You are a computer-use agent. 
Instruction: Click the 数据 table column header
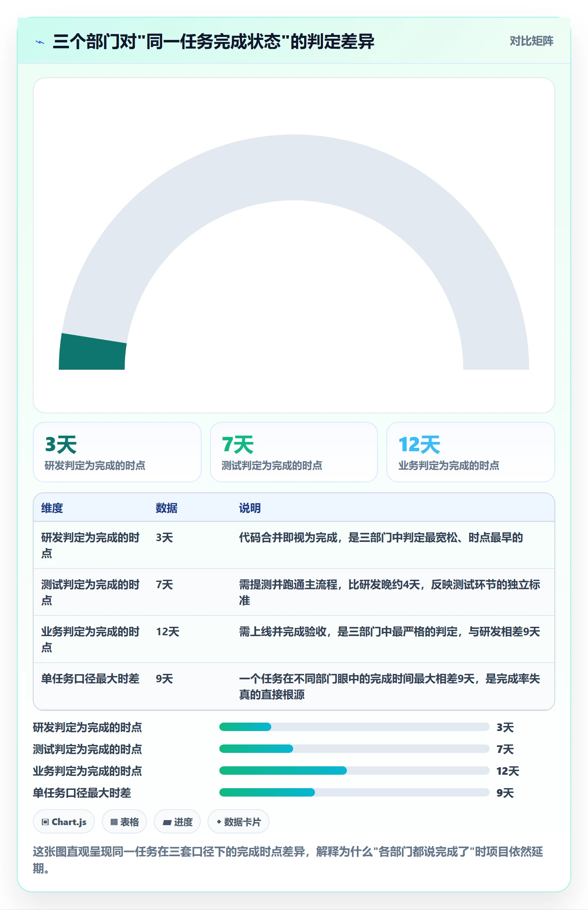point(167,508)
